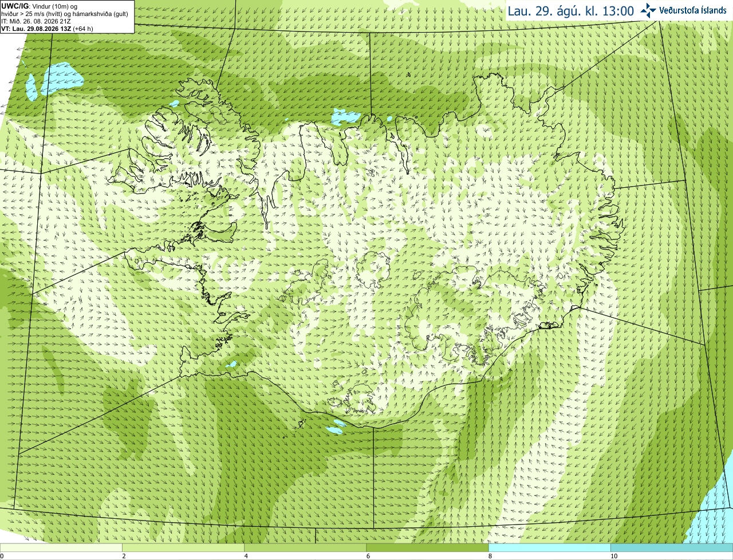Pick the light green 2–4 m/s legend swatch
Viewport: 733px width, 560px height.
click(x=183, y=548)
